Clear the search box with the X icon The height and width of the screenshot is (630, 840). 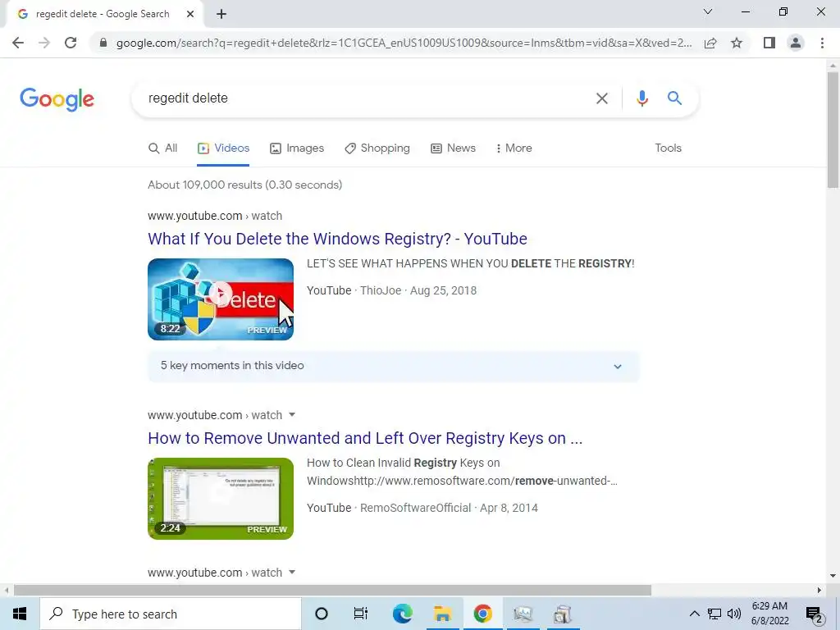click(602, 98)
